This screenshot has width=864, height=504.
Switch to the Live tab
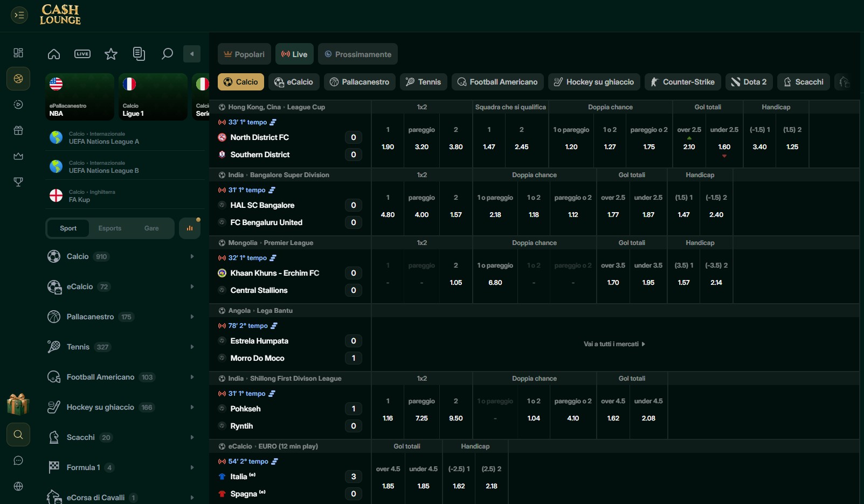[x=294, y=54]
